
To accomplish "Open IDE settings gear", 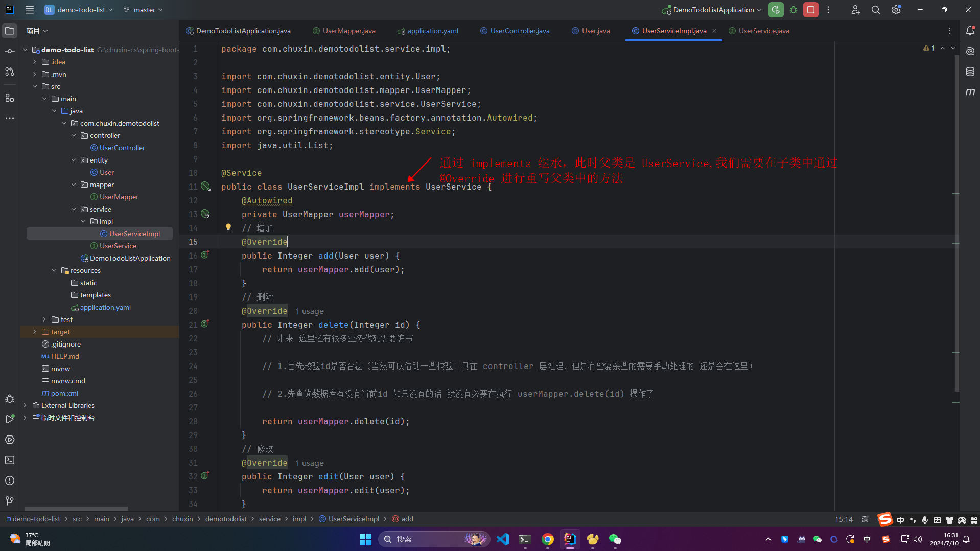I will (896, 10).
